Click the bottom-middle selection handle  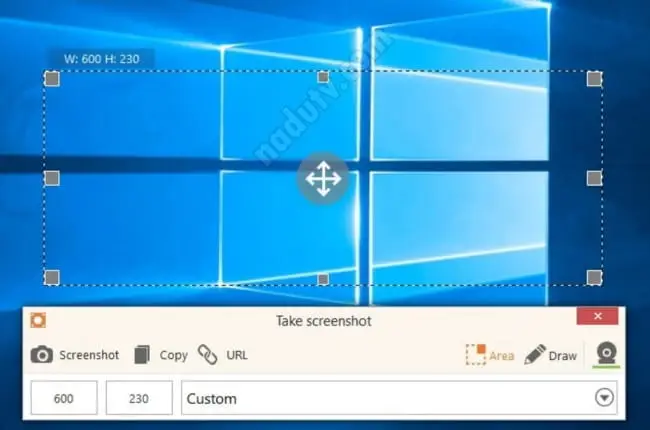click(323, 279)
